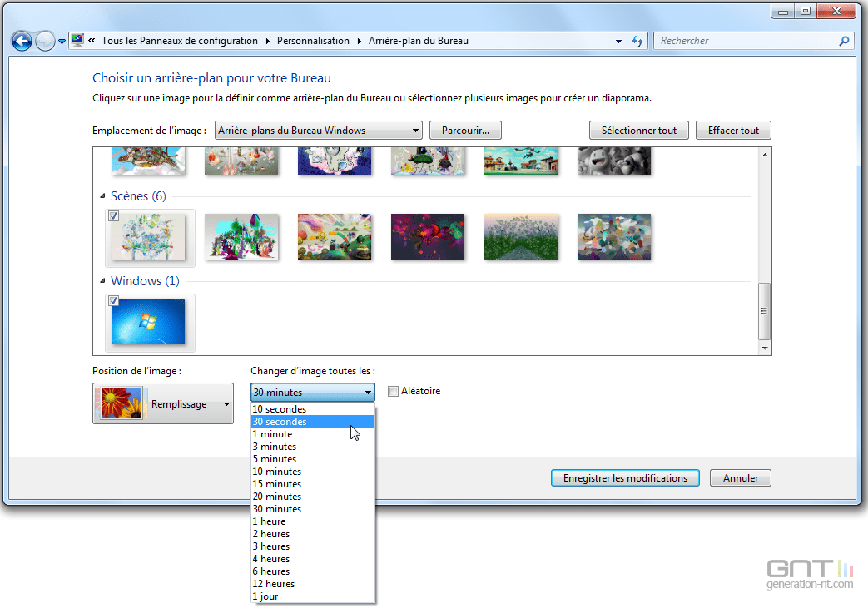Click the forward navigation arrow
This screenshot has height=608, width=868.
(x=43, y=40)
